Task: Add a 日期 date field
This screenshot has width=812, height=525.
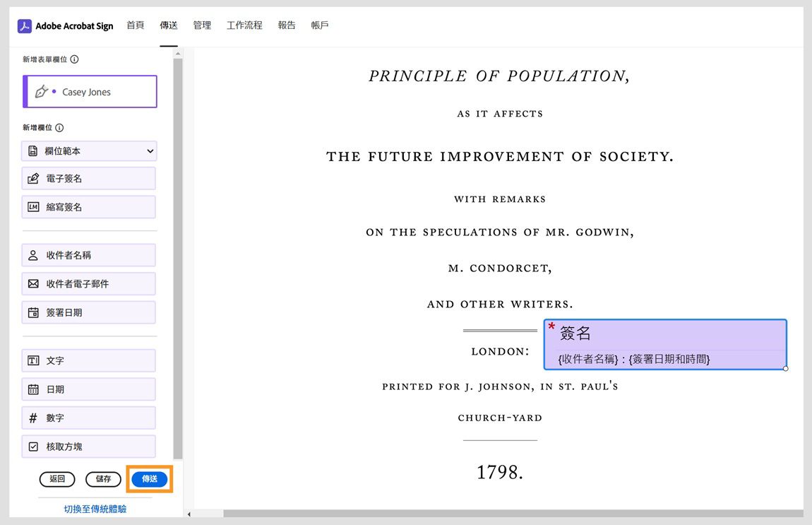Action: coord(88,389)
